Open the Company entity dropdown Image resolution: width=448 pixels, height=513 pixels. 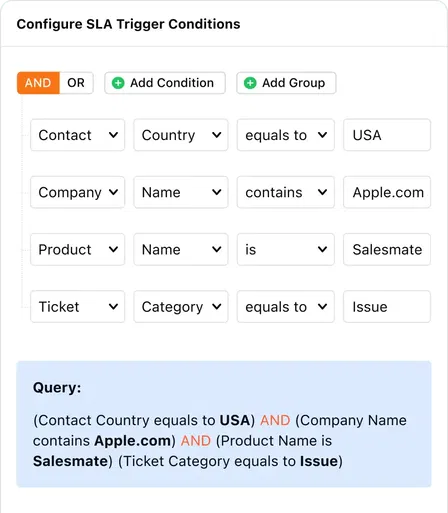pos(78,192)
